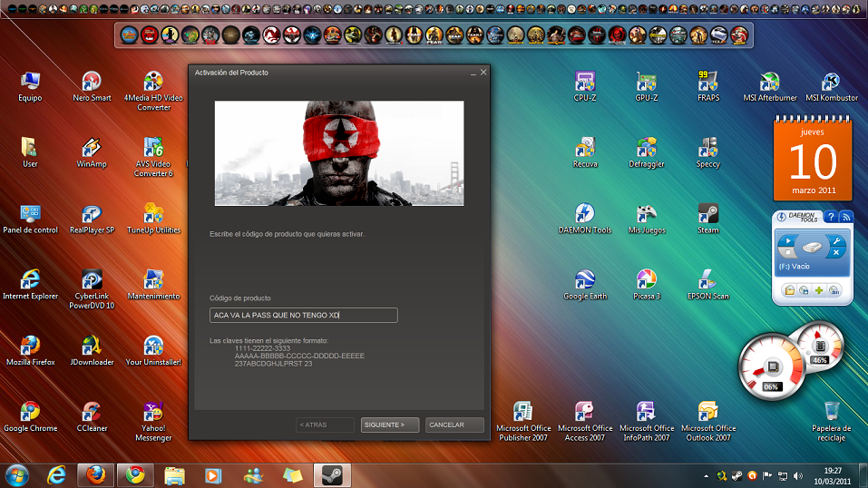Click the CANCELAR button

pos(454,425)
